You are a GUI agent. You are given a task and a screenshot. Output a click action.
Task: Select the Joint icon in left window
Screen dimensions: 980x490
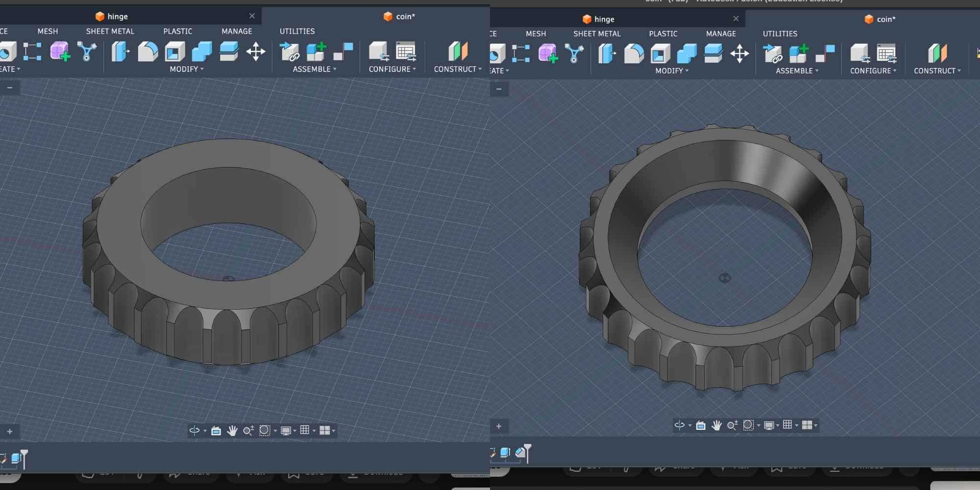343,51
